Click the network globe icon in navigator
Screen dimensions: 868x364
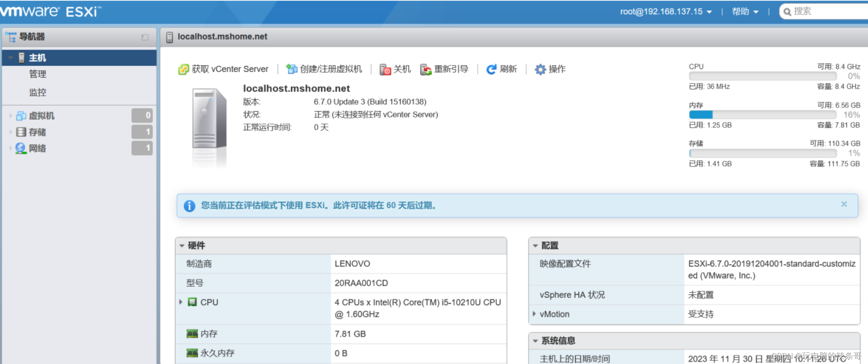coord(21,148)
